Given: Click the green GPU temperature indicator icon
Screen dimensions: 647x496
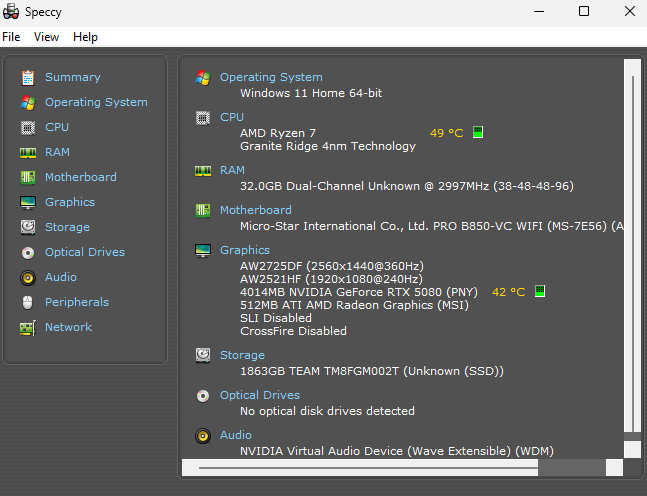Looking at the screenshot, I should pyautogui.click(x=540, y=291).
